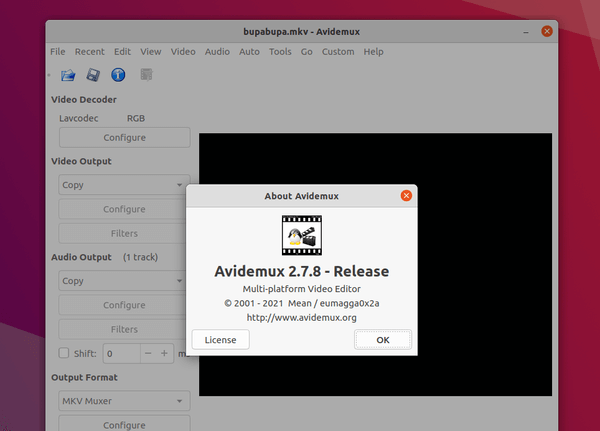The image size is (600, 431).
Task: Click OK in About dialog
Action: tap(383, 340)
